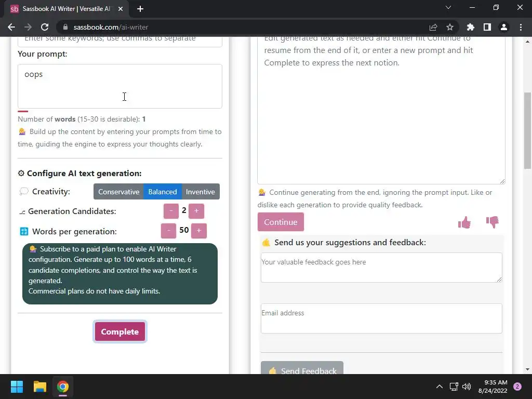Click the resize handle of the output text area
Image resolution: width=532 pixels, height=399 pixels.
pos(502,181)
